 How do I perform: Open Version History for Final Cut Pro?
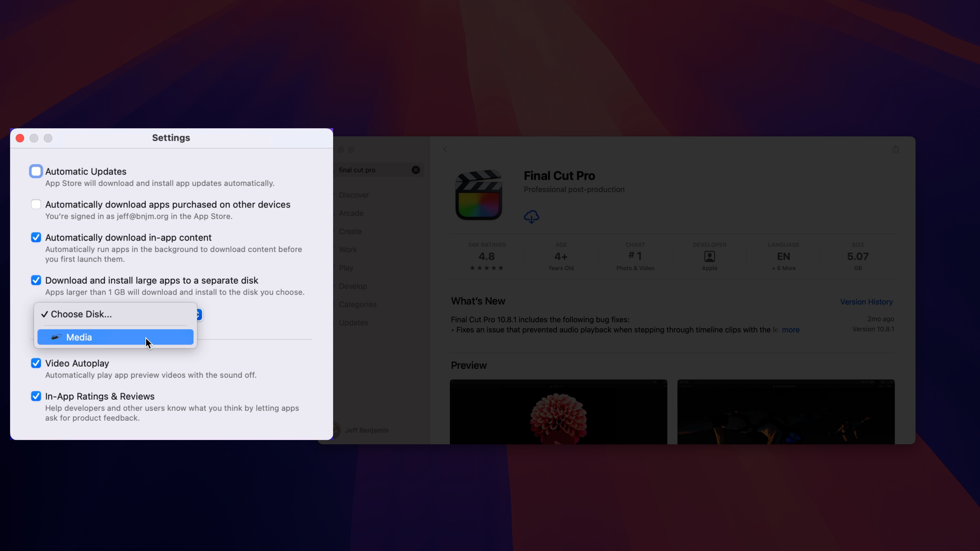click(x=866, y=302)
